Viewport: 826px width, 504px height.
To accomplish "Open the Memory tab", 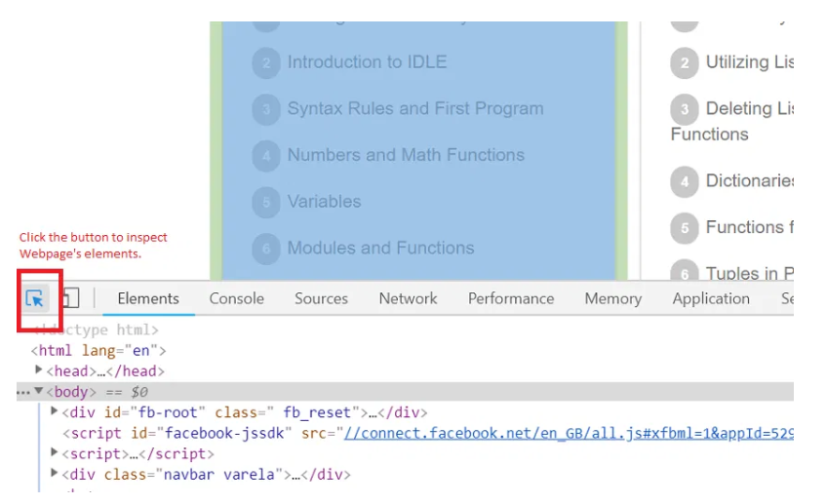I will 612,298.
